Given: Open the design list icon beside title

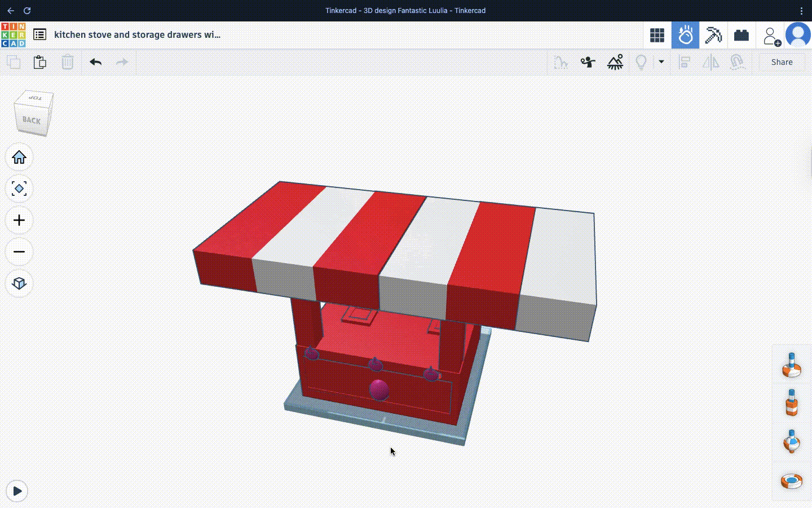Looking at the screenshot, I should click(39, 34).
